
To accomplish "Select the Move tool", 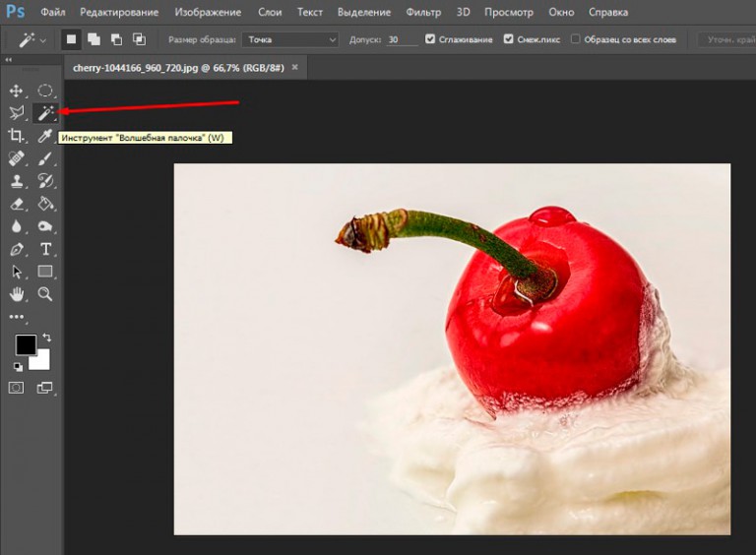I will coord(16,91).
